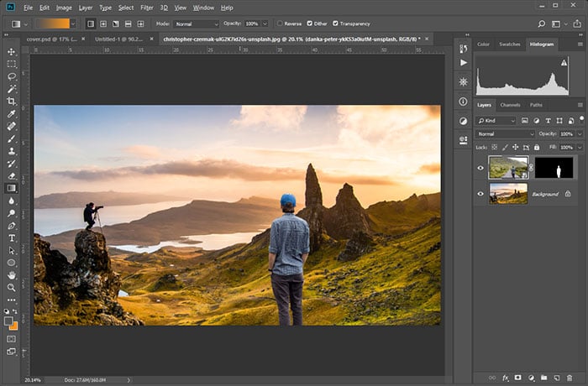588x386 pixels.
Task: Select the Hand tool
Action: (x=11, y=275)
